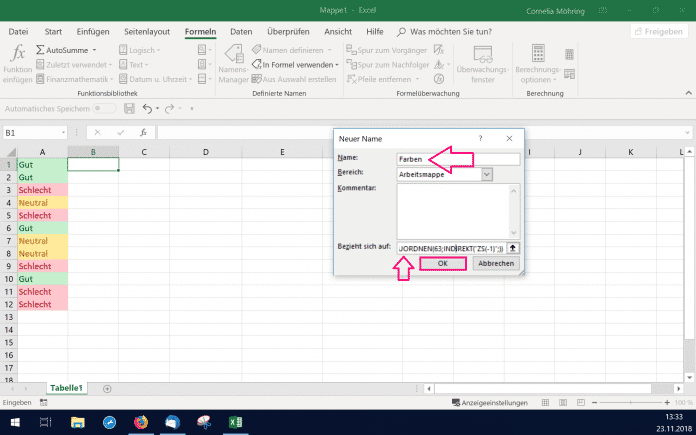Switch to page layout view in status bar
This screenshot has height=435, width=696.
[x=565, y=403]
